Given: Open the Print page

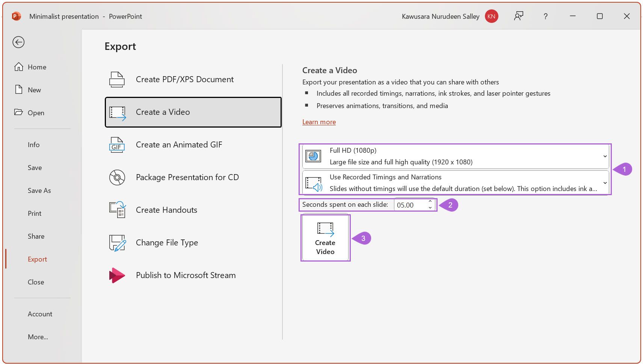Looking at the screenshot, I should [35, 214].
